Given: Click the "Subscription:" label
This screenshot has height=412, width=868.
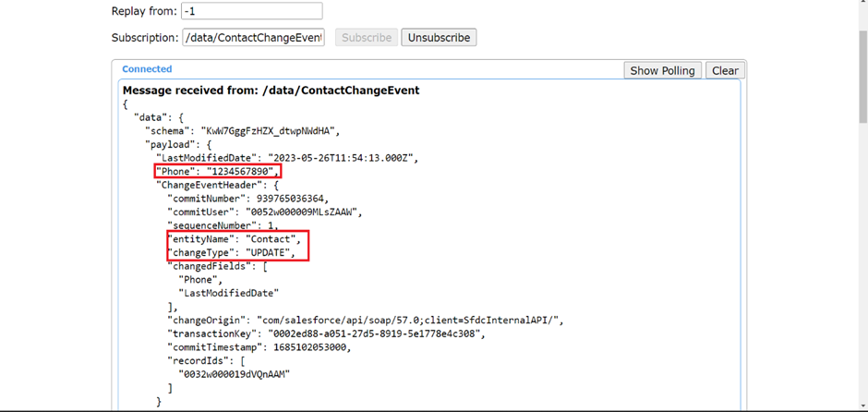Looking at the screenshot, I should (145, 38).
